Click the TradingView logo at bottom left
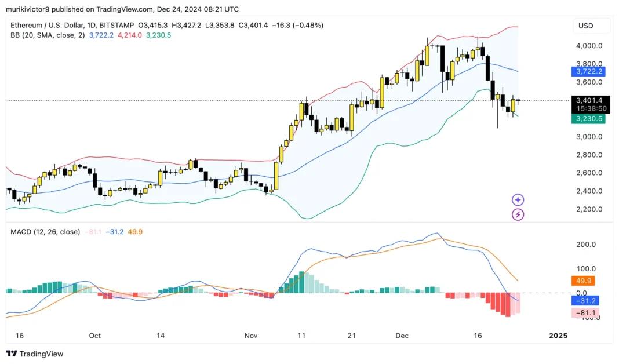This screenshot has height=364, width=619. tap(35, 354)
